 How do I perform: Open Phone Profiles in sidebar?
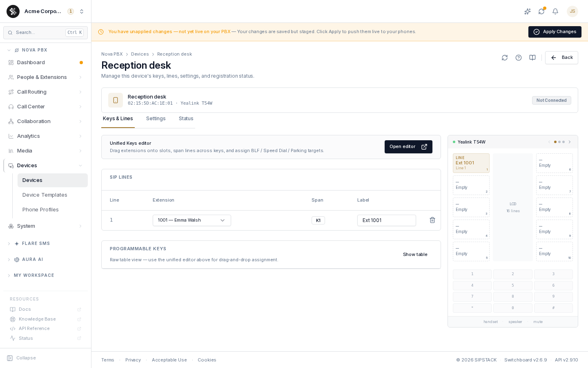(x=52, y=210)
